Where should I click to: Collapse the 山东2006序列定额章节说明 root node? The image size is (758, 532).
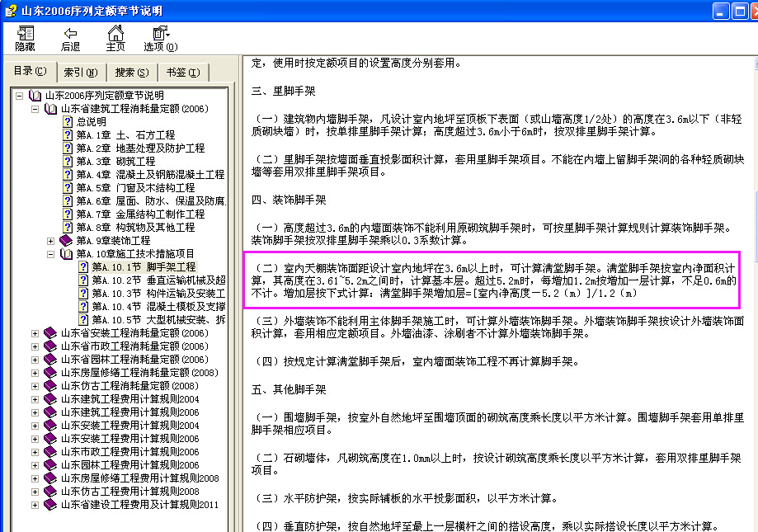19,96
